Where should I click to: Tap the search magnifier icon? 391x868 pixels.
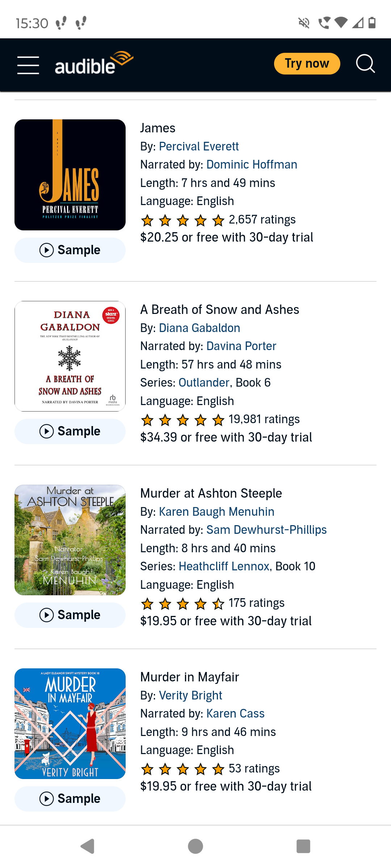[x=365, y=64]
